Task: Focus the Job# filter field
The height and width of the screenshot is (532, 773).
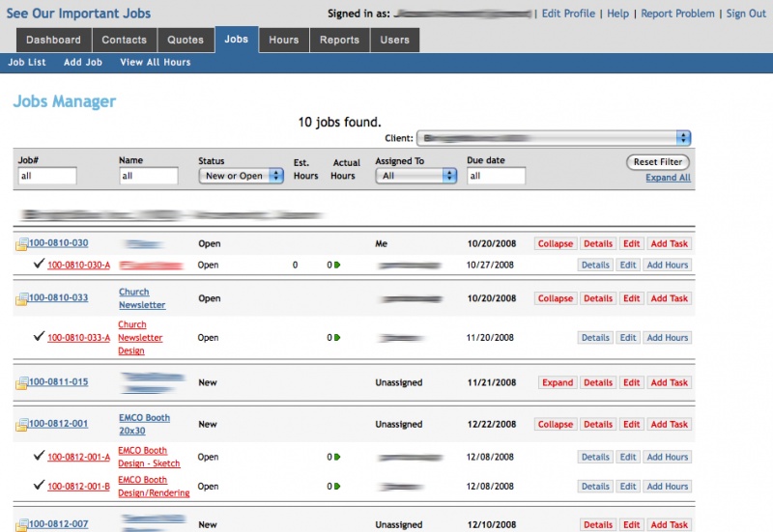Action: coord(47,176)
